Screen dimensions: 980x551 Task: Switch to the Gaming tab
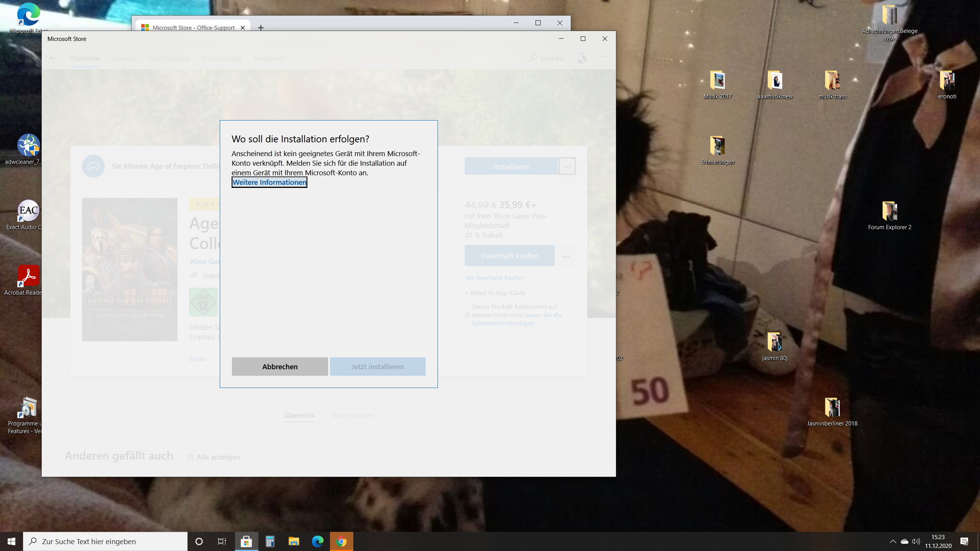[x=124, y=58]
